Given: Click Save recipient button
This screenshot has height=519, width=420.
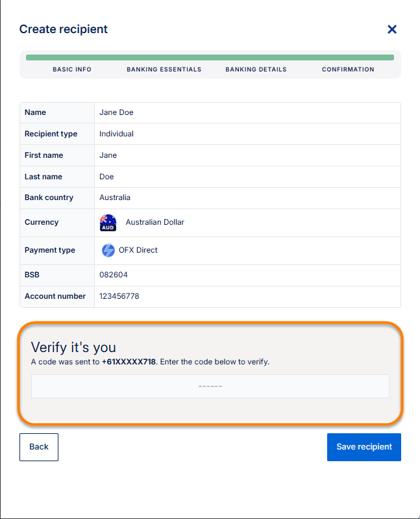Looking at the screenshot, I should 364,447.
